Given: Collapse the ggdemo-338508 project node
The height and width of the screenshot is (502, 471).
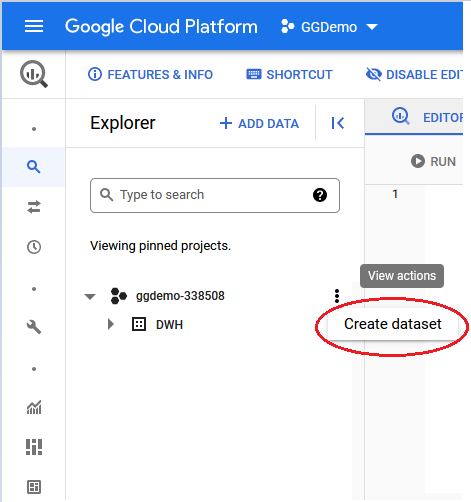Looking at the screenshot, I should pos(90,296).
